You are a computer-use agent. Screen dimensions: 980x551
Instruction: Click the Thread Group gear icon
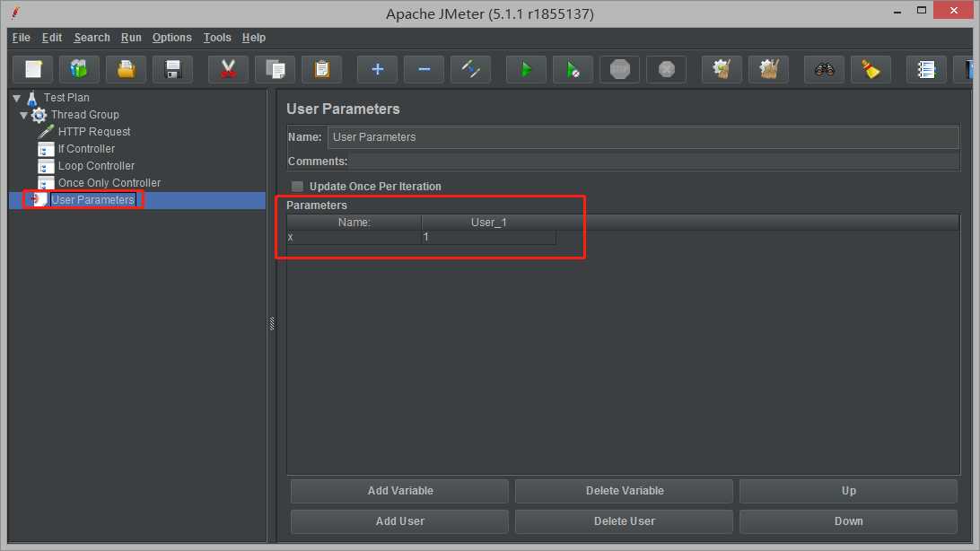coord(39,115)
